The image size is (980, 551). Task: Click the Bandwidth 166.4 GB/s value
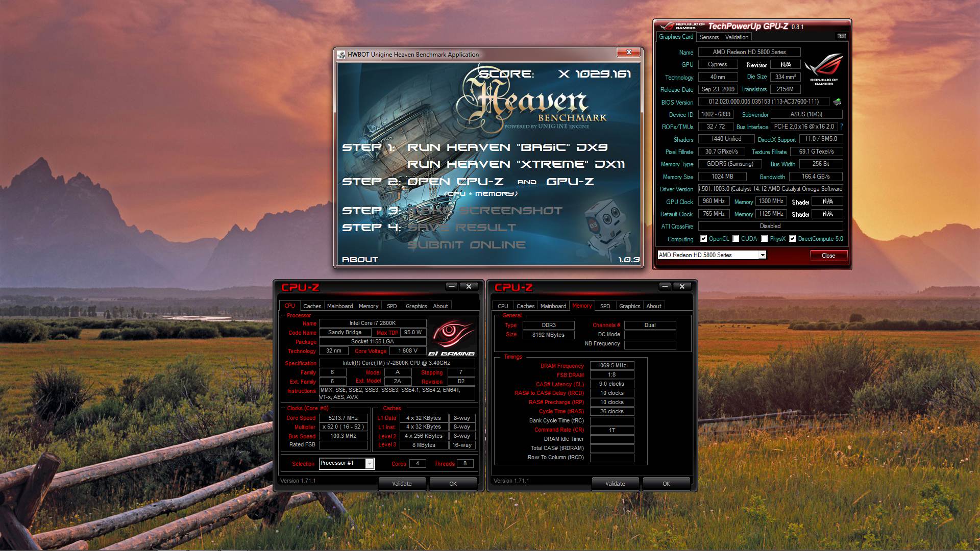point(816,177)
